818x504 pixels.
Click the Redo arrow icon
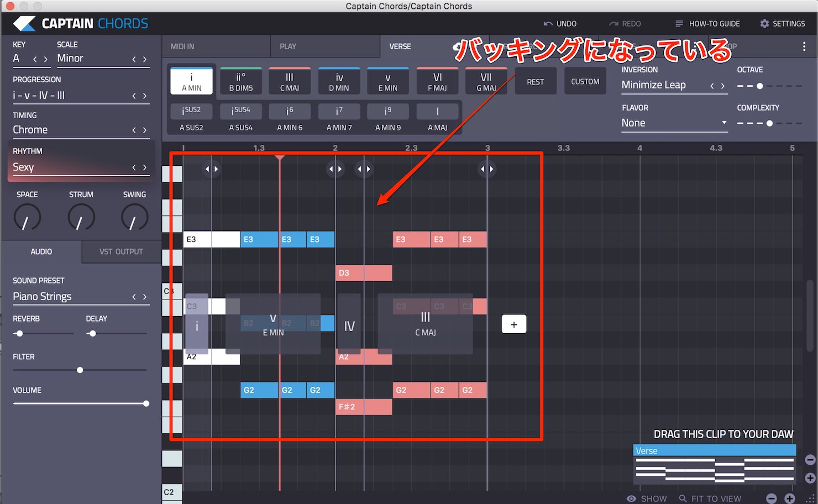[x=613, y=24]
